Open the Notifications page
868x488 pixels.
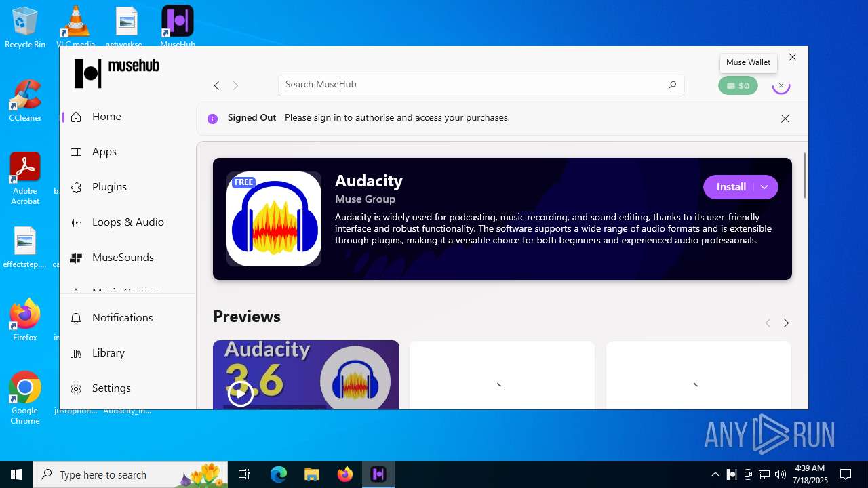[x=127, y=318]
